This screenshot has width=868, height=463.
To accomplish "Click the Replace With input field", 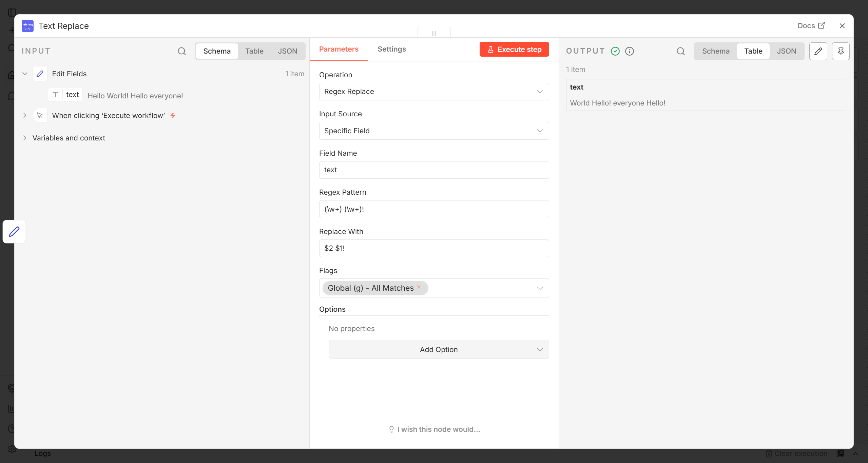I will (x=434, y=248).
